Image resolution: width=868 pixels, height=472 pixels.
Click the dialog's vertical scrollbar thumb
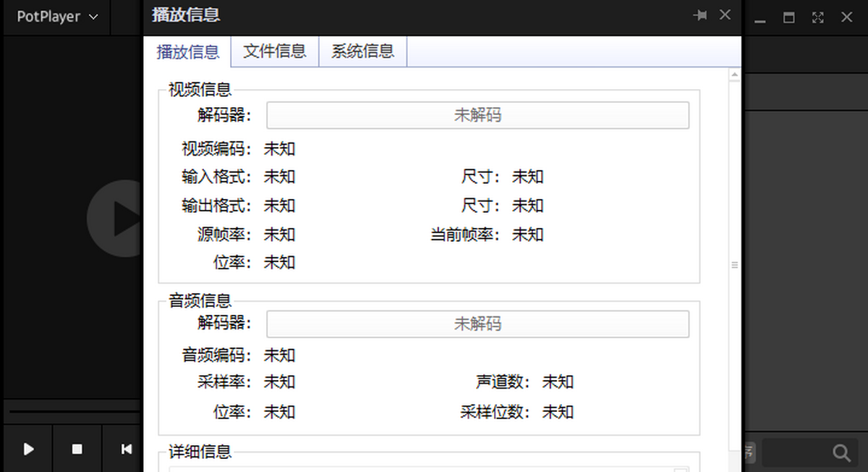(734, 265)
